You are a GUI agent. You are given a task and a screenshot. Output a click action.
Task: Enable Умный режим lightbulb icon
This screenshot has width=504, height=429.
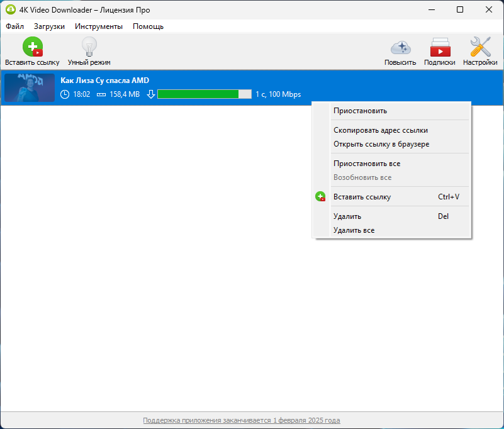click(x=89, y=47)
